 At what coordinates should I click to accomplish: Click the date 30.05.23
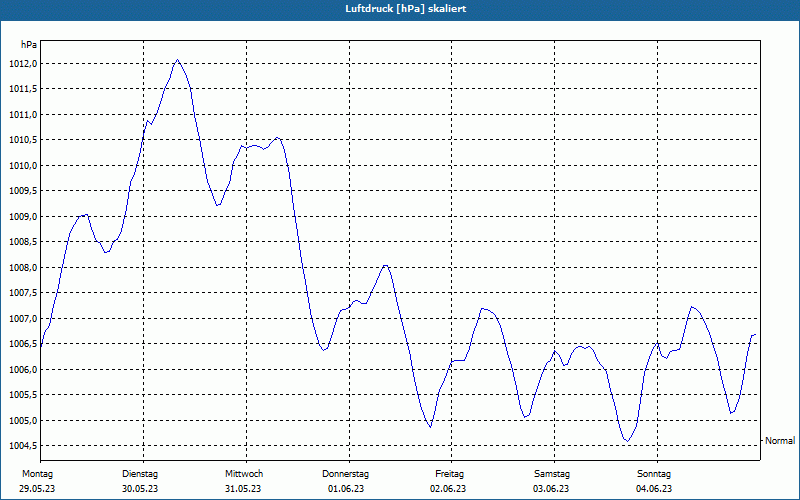[140, 489]
